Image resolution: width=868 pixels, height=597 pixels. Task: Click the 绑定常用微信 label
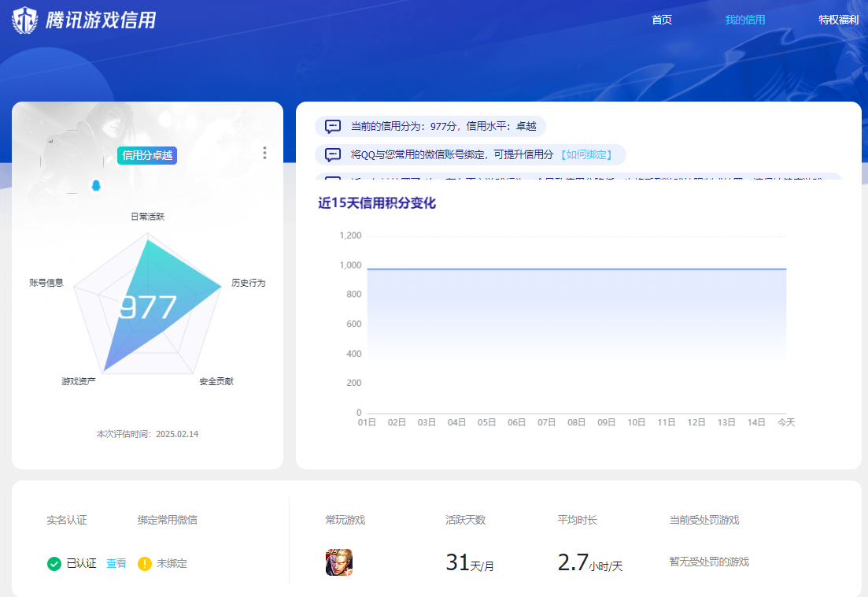168,520
